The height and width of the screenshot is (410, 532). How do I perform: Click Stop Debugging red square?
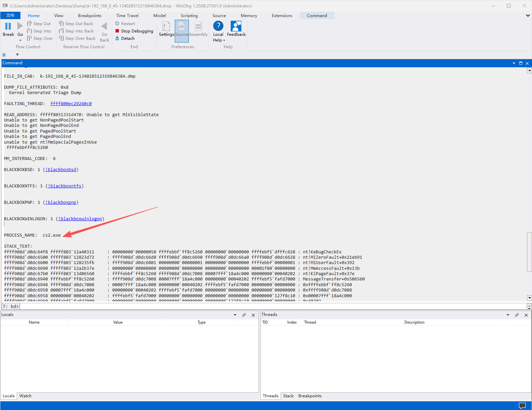pos(117,31)
